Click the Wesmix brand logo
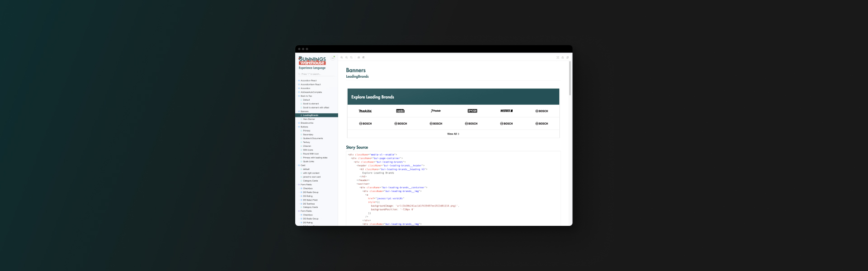This screenshot has height=271, width=868. (x=506, y=111)
